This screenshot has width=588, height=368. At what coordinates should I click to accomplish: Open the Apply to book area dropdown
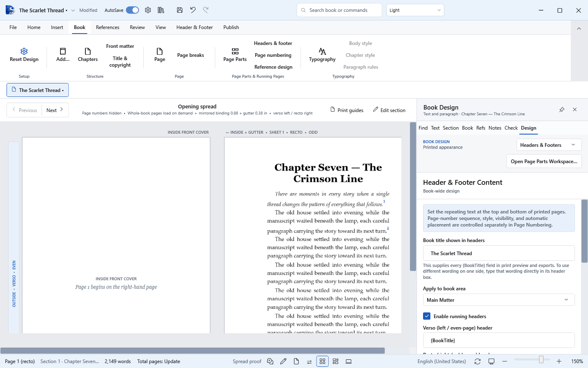(499, 300)
